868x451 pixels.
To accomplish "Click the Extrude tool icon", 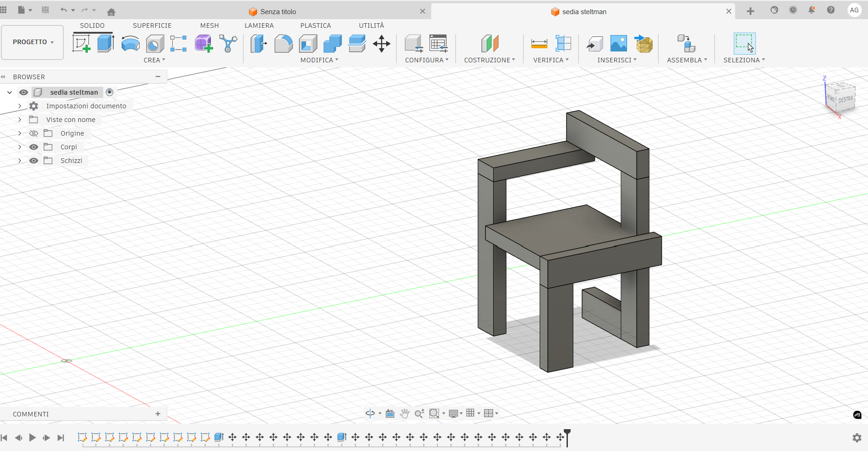I will pos(106,44).
